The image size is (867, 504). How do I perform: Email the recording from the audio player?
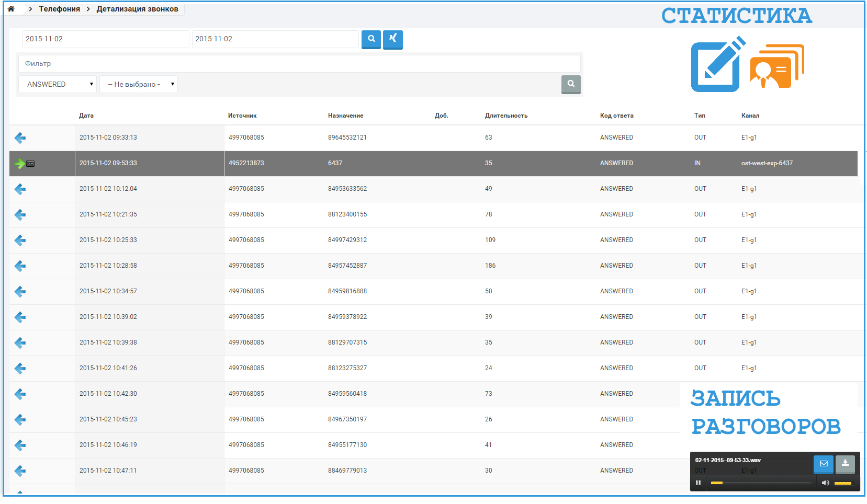[x=824, y=464]
